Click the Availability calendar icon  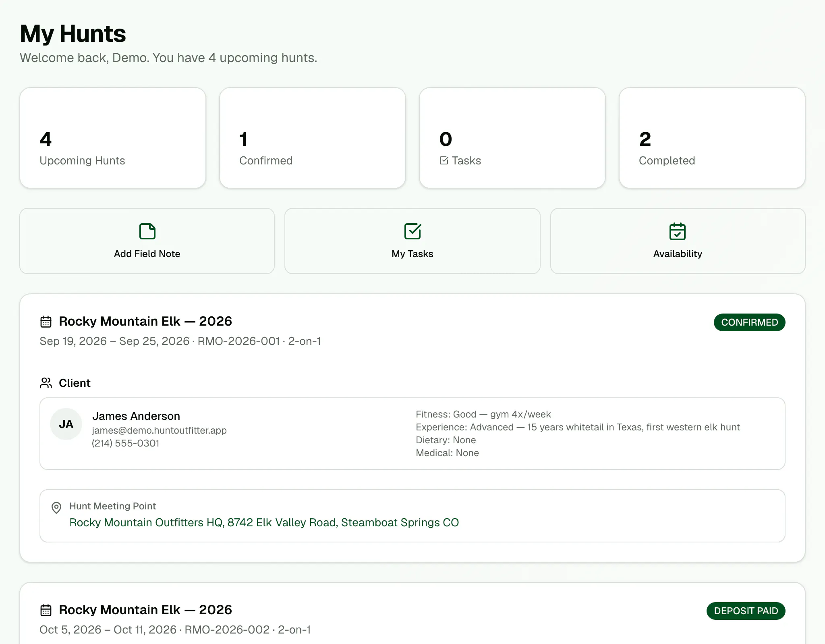678,231
